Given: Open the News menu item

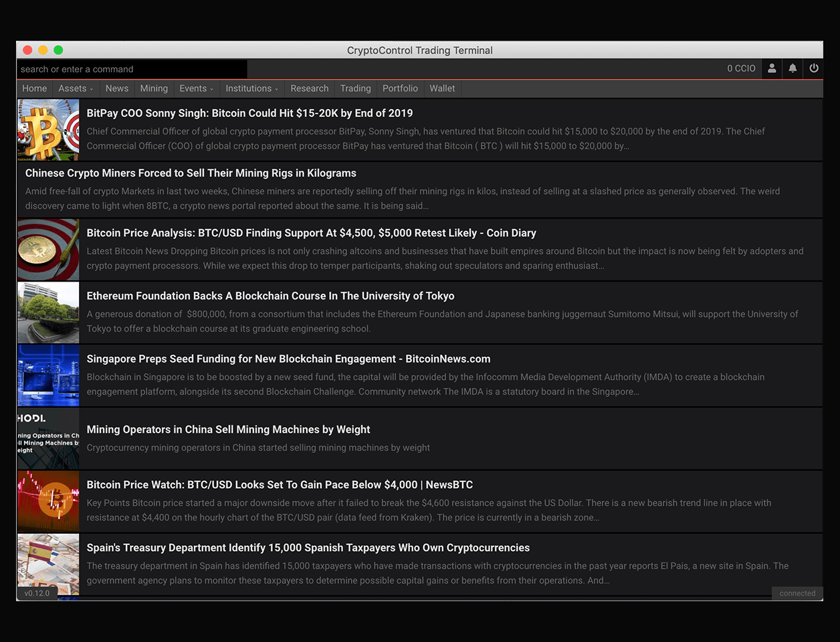Looking at the screenshot, I should pos(117,88).
